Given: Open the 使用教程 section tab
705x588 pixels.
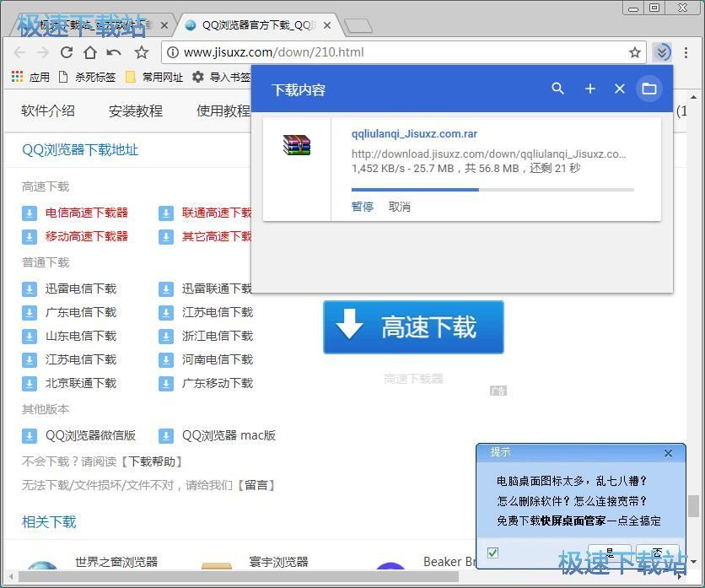Looking at the screenshot, I should pos(223,111).
